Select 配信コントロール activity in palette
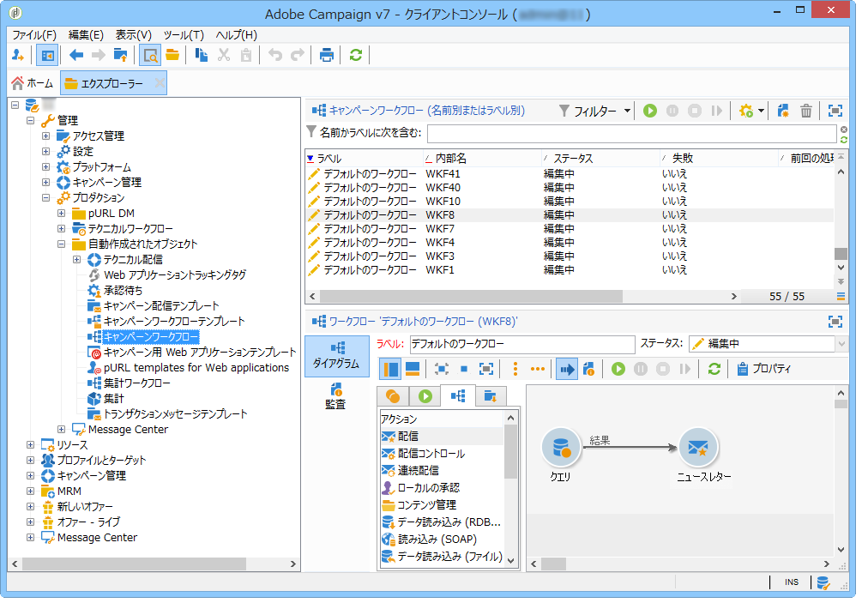868x609 pixels. [442, 454]
